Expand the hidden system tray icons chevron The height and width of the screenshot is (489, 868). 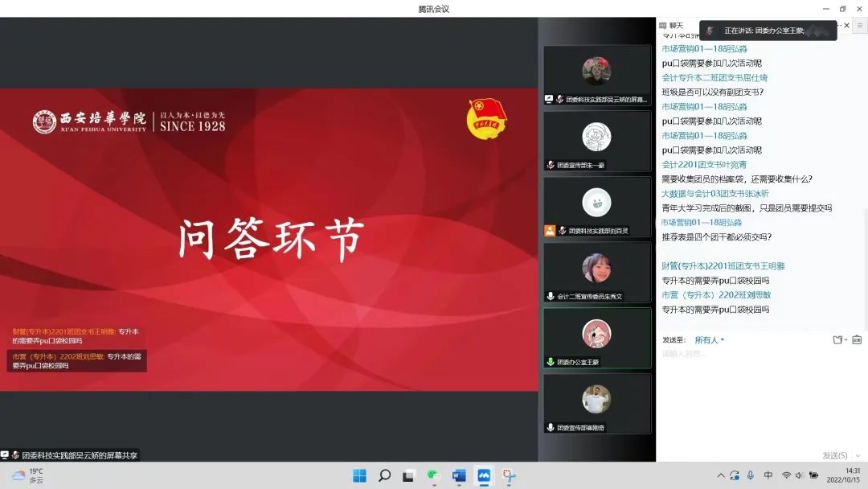(x=721, y=475)
